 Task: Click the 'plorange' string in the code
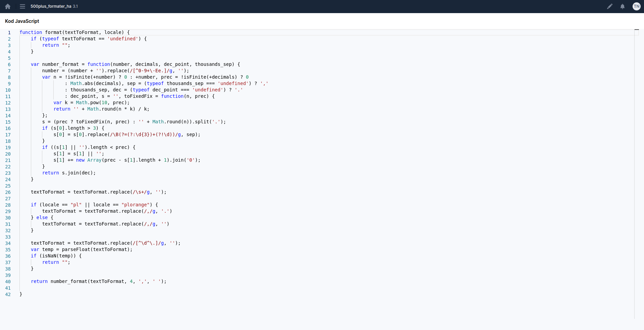(x=135, y=205)
